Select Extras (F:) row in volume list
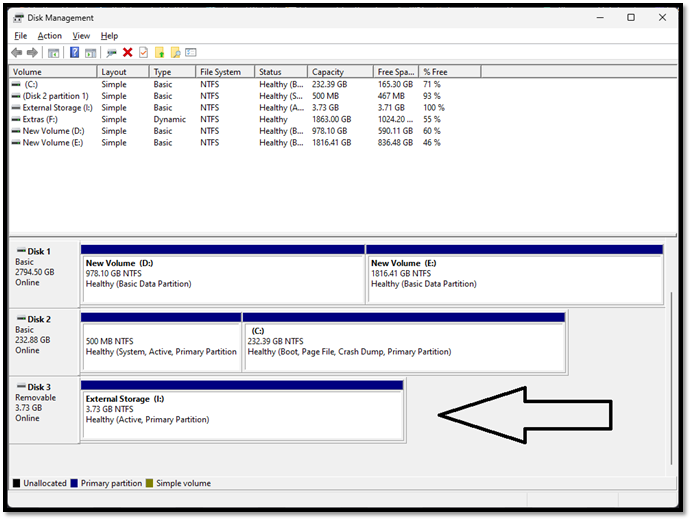 point(42,119)
